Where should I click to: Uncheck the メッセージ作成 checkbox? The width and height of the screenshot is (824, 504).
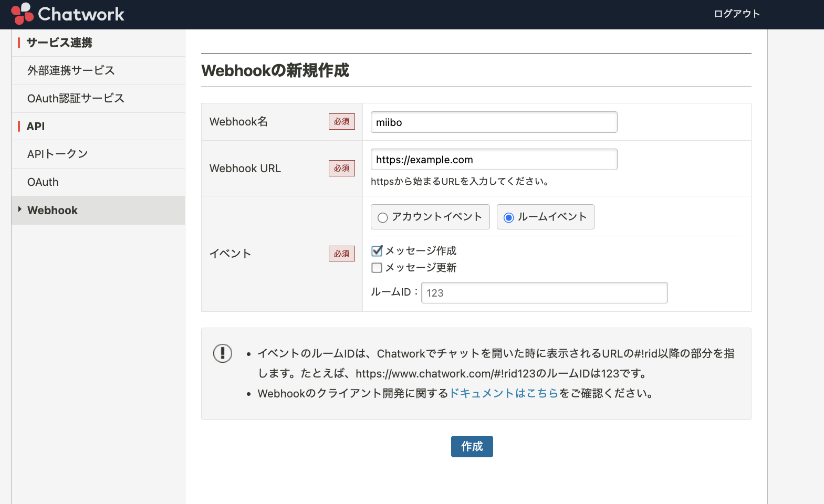[x=377, y=250]
